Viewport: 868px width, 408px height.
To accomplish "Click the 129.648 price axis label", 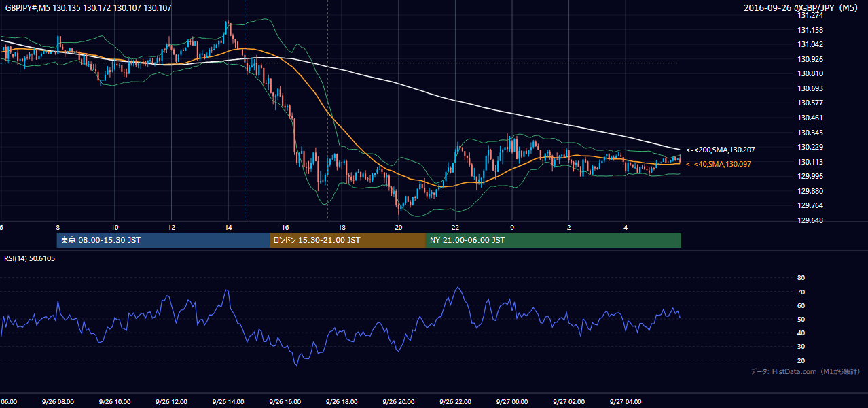I will (810, 220).
